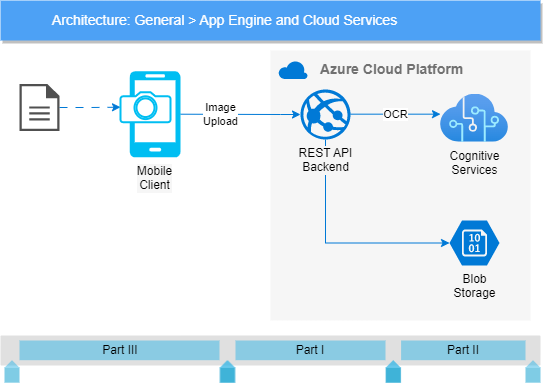
Task: Click the first marker at timeline start
Action: pyautogui.click(x=12, y=372)
